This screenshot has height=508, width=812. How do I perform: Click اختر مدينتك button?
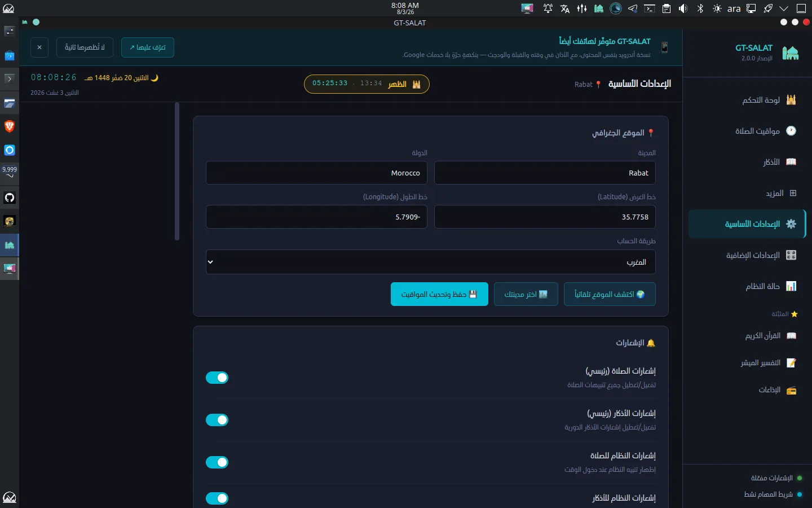tap(526, 294)
